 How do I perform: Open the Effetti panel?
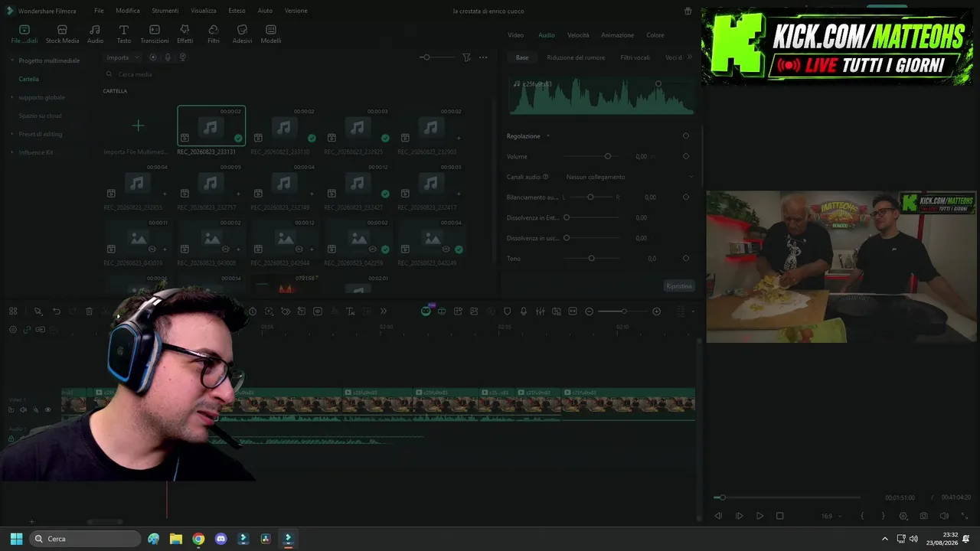point(185,34)
